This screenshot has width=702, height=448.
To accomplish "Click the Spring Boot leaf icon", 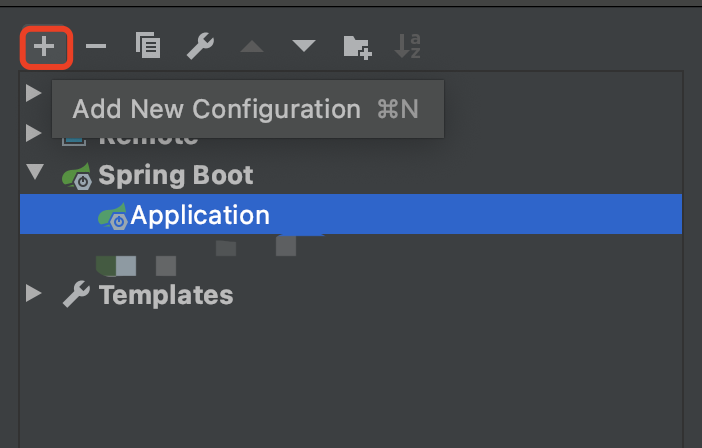I will pos(77,176).
